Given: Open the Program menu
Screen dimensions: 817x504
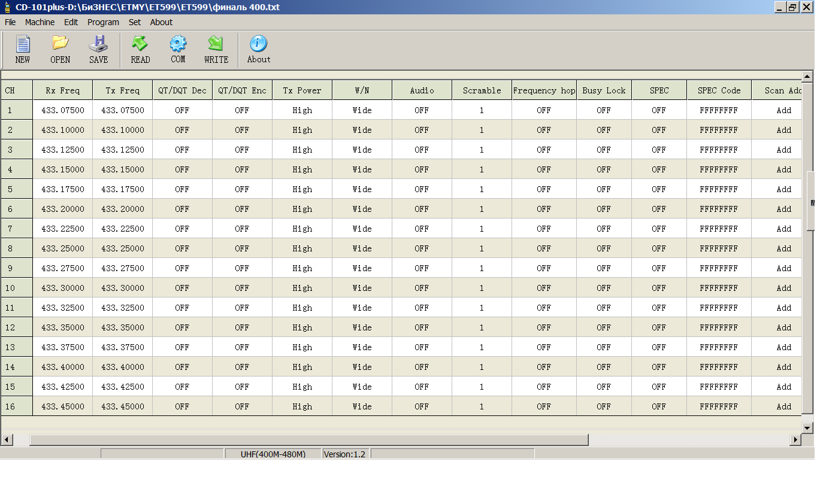Looking at the screenshot, I should click(x=103, y=22).
